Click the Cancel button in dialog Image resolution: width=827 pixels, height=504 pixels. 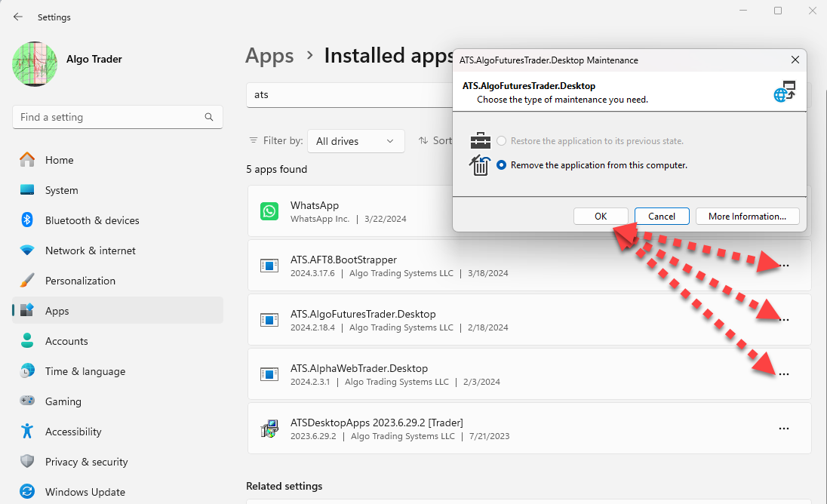662,216
